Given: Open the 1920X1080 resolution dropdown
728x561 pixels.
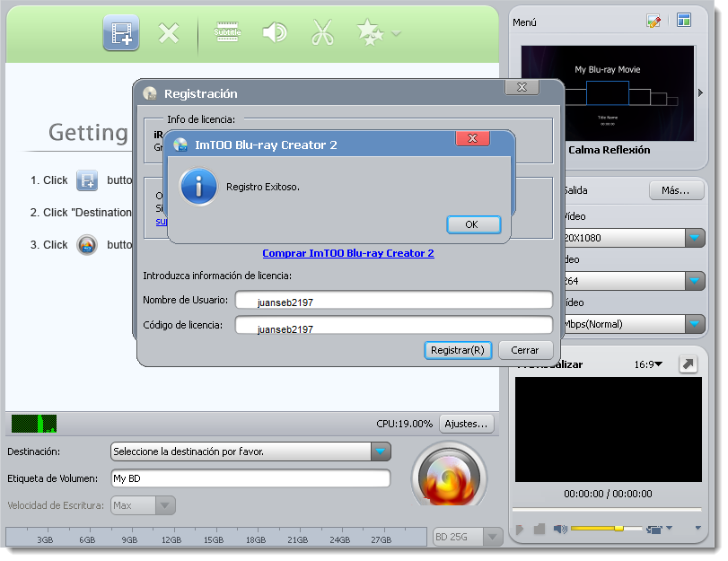Looking at the screenshot, I should point(695,238).
